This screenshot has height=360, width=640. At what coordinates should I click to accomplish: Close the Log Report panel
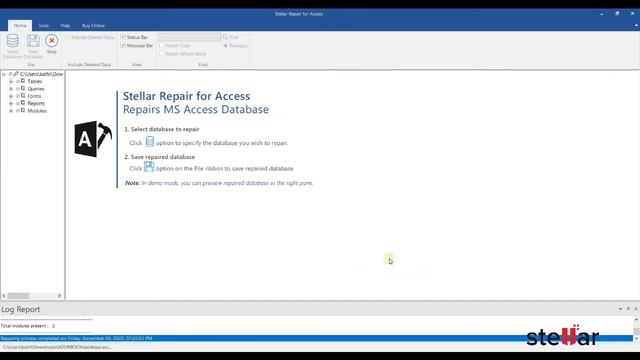636,309
